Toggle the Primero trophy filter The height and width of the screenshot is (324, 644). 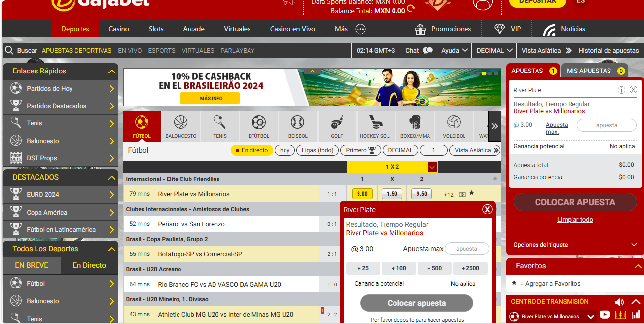click(x=360, y=150)
